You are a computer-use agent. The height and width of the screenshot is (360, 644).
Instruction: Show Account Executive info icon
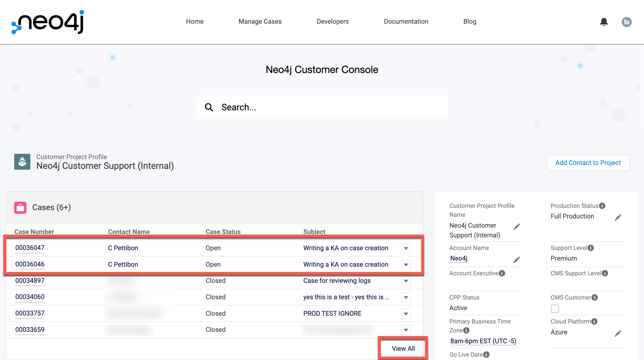pyautogui.click(x=502, y=273)
